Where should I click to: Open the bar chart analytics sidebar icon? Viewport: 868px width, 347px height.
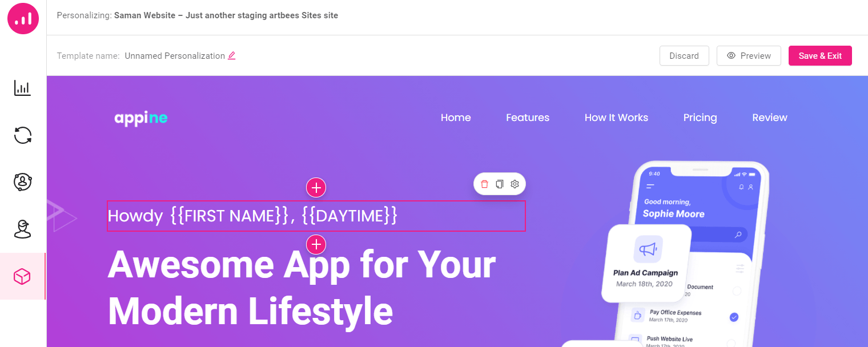click(x=23, y=88)
